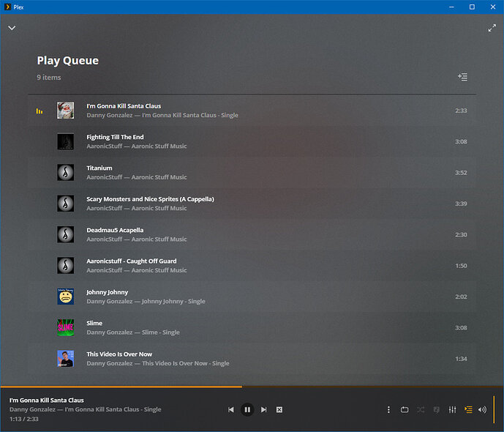The width and height of the screenshot is (504, 432).
Task: Maximize the Plex window
Action: tap(472, 7)
